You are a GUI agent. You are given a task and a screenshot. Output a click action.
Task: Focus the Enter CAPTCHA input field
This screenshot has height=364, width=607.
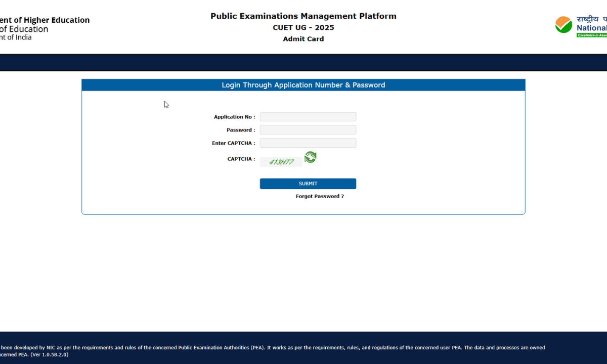[308, 143]
